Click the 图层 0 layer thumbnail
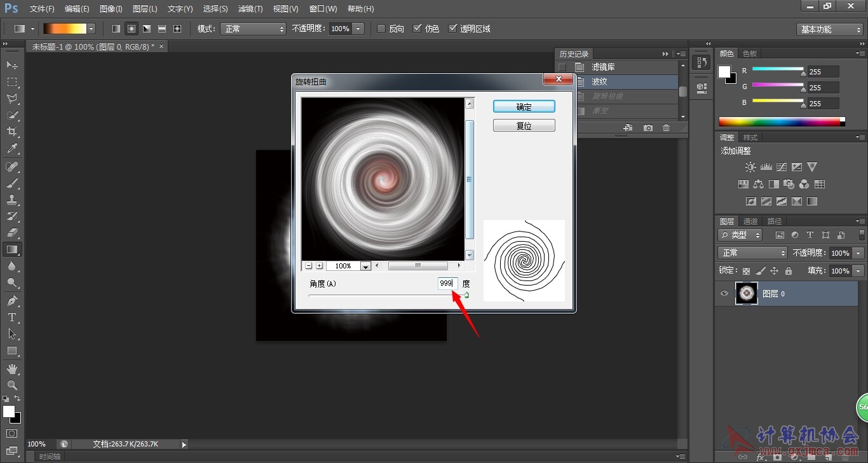This screenshot has width=868, height=463. coord(747,293)
